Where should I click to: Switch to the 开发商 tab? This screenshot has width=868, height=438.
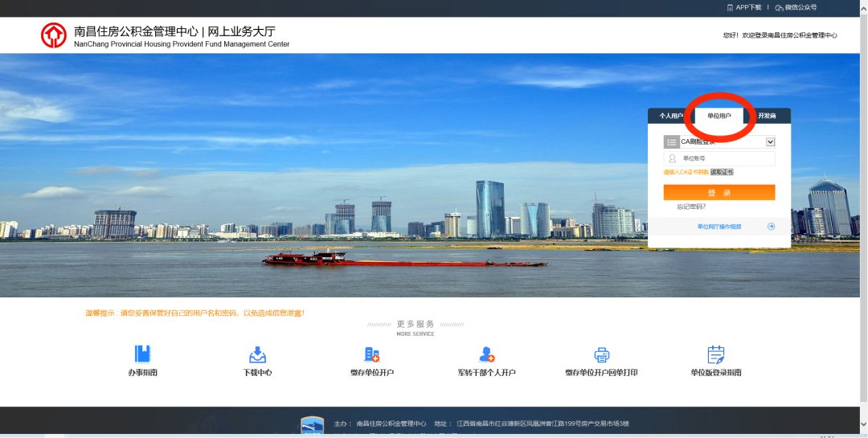[x=767, y=116]
